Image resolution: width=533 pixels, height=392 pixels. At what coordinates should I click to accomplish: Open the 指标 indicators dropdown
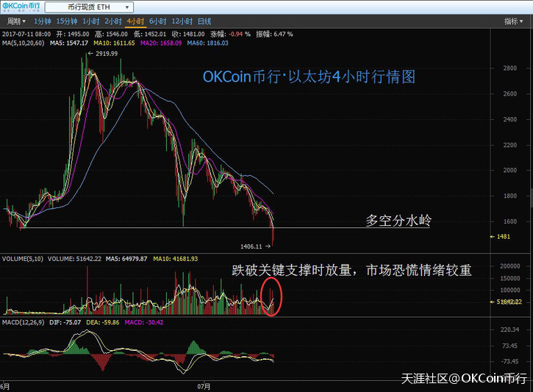[x=514, y=22]
